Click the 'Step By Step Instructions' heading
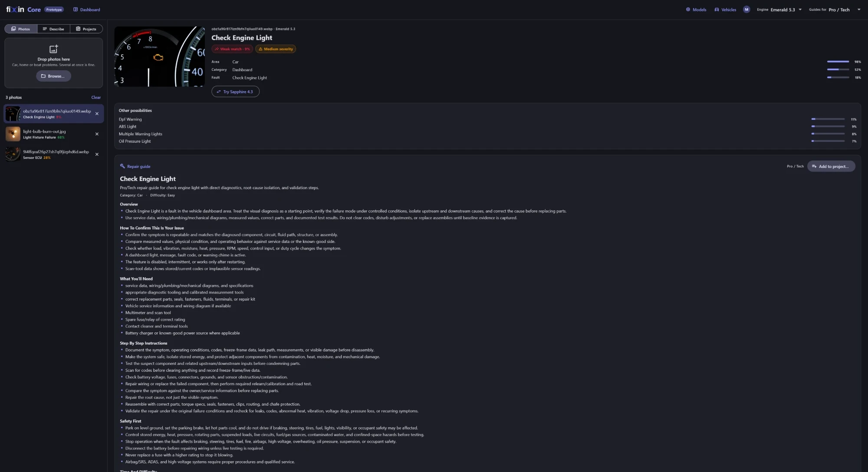Screen dimensions: 868x472 tap(144, 343)
